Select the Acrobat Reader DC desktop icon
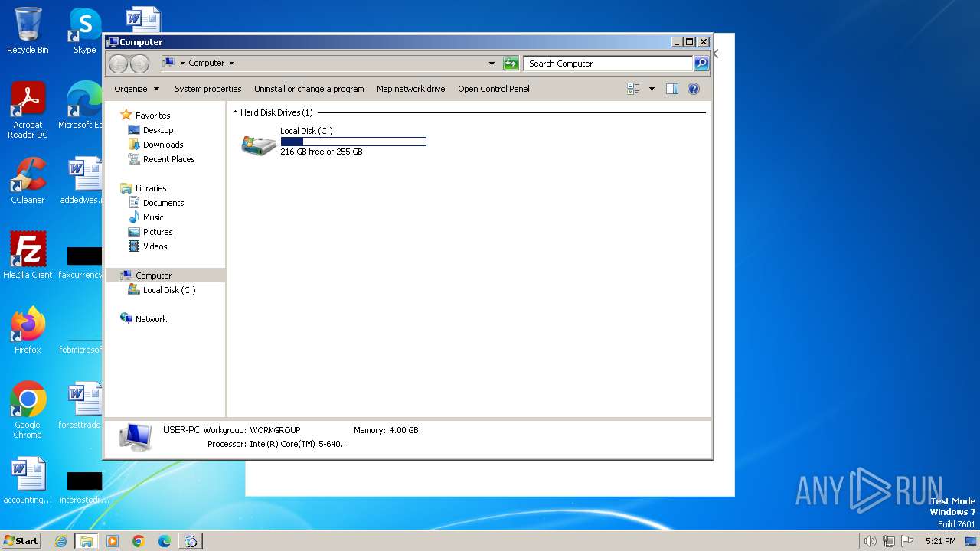Screen dimensions: 980x551 click(28, 110)
